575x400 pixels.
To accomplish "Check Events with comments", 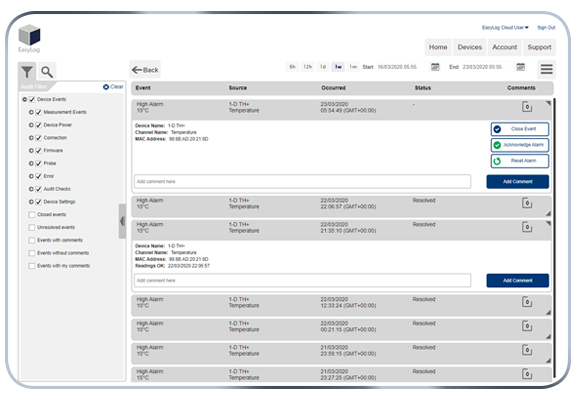I will click(x=32, y=240).
